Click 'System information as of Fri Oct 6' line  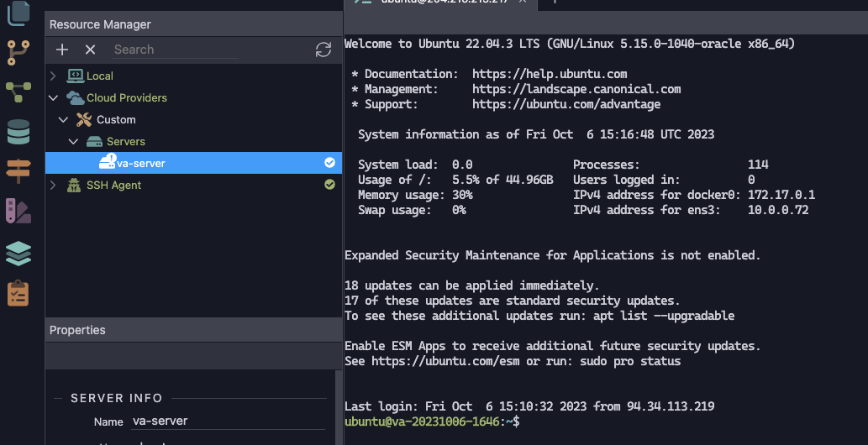[x=536, y=134]
